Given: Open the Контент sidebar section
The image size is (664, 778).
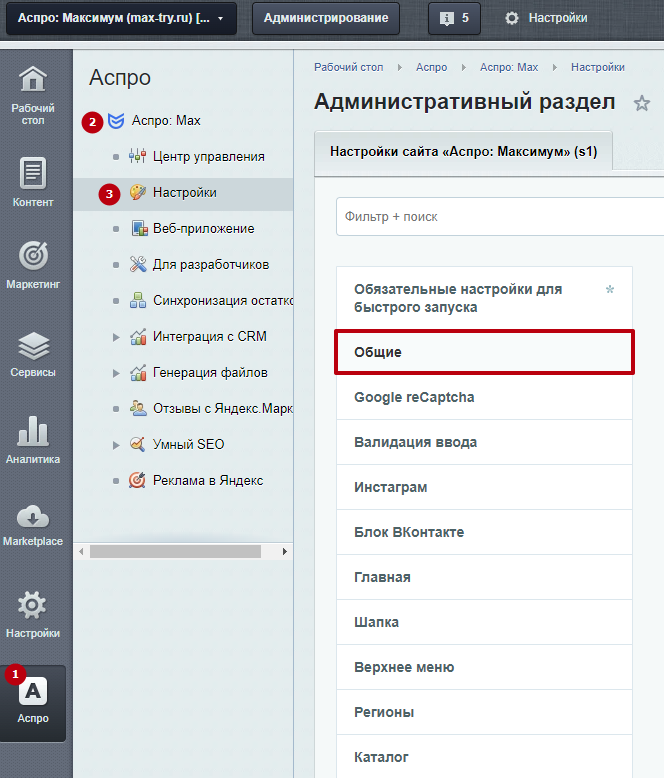Looking at the screenshot, I should click(33, 183).
